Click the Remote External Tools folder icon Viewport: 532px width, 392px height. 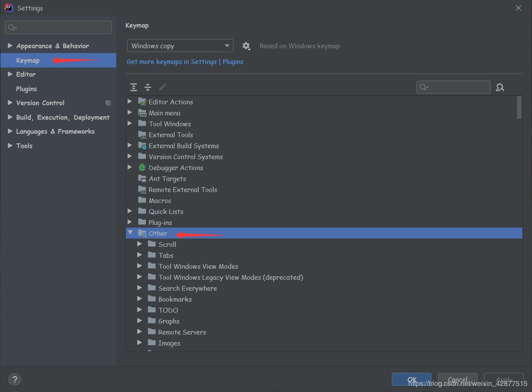coord(142,189)
